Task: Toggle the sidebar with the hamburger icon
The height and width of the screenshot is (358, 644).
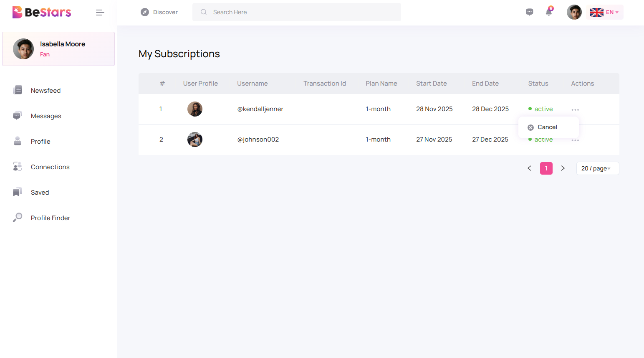Action: (x=100, y=12)
